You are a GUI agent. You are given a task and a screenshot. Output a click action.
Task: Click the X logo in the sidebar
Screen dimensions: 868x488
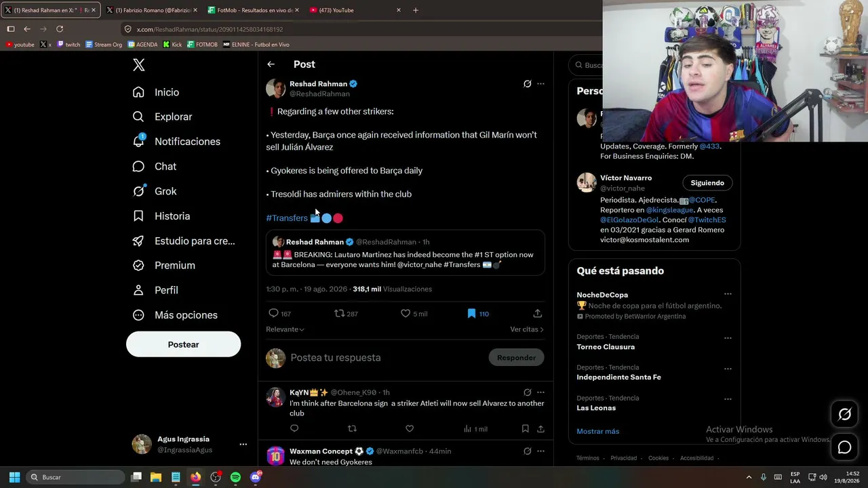click(x=138, y=65)
